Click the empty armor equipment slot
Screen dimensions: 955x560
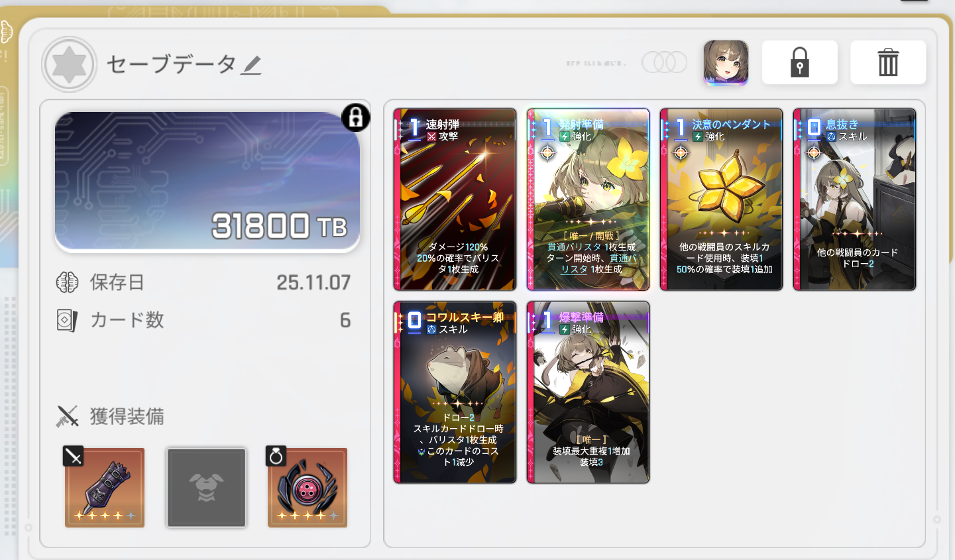pos(206,487)
